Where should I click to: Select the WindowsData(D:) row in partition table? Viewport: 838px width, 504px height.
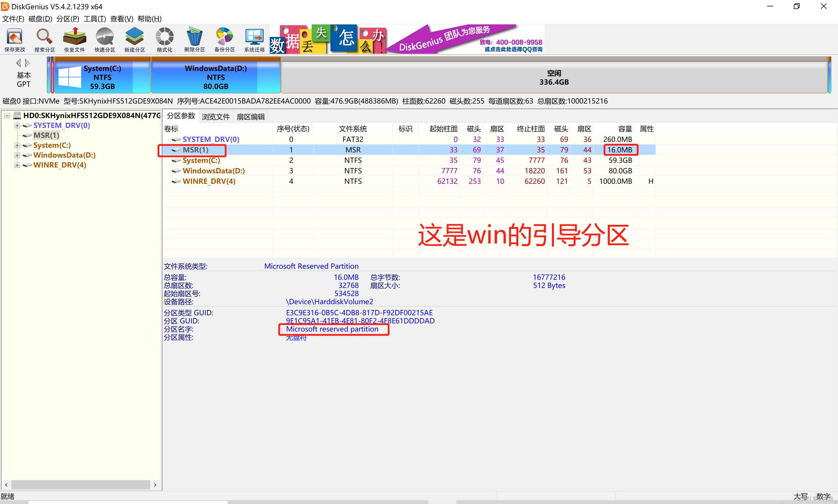coord(409,171)
